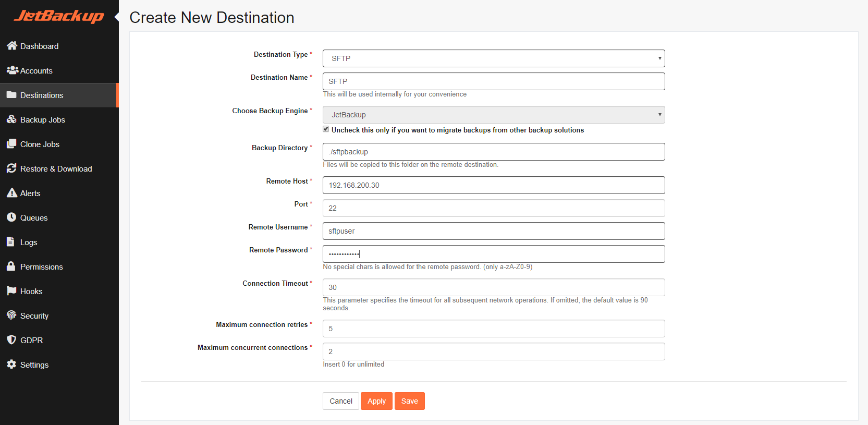Navigate to Permissions page

coord(59,266)
